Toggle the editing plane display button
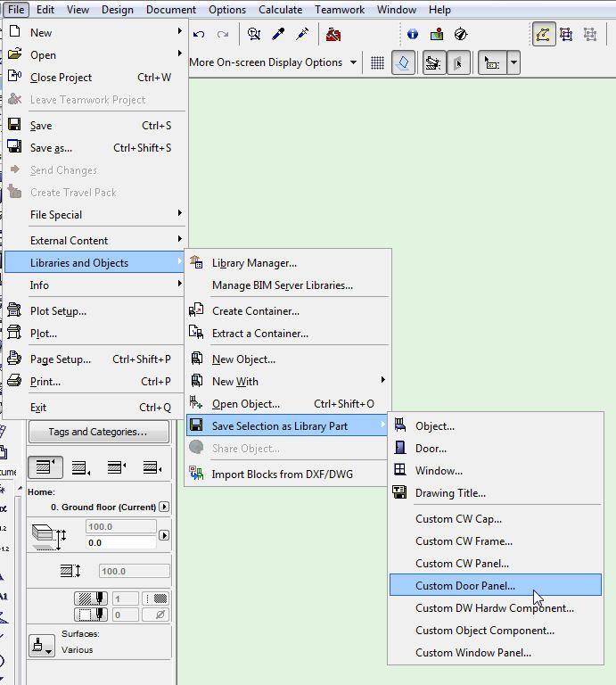 [403, 62]
